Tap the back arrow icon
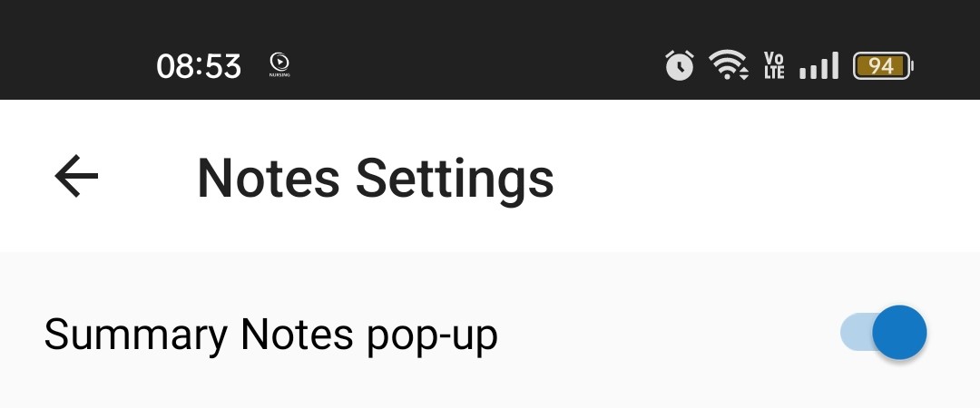This screenshot has height=408, width=980. click(x=76, y=176)
